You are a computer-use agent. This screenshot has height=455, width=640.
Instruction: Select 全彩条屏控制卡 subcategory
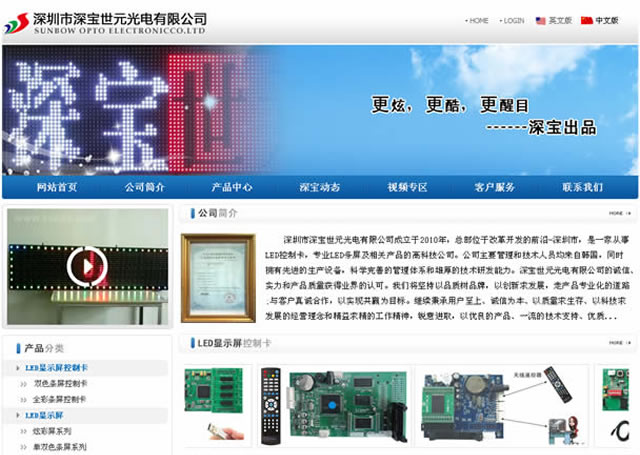[x=60, y=400]
